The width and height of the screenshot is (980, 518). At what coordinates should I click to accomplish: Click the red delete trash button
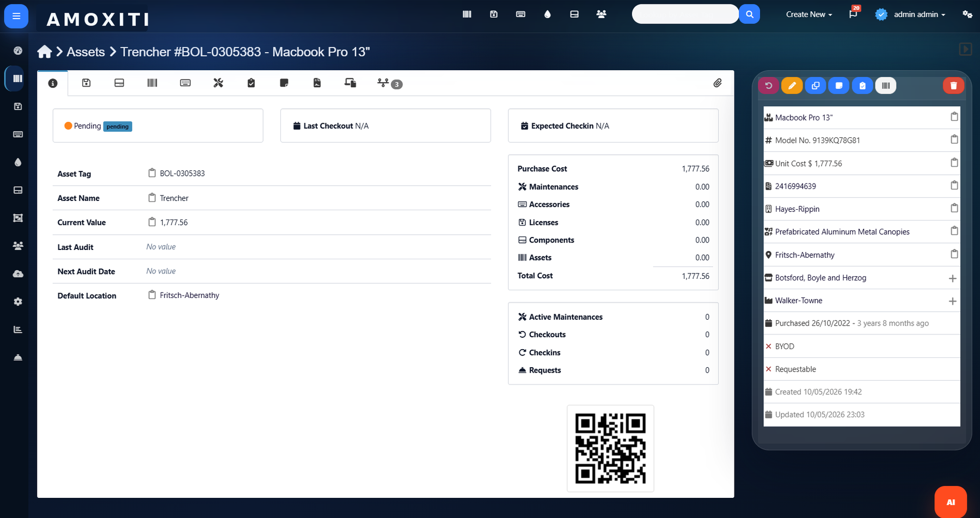pos(953,86)
